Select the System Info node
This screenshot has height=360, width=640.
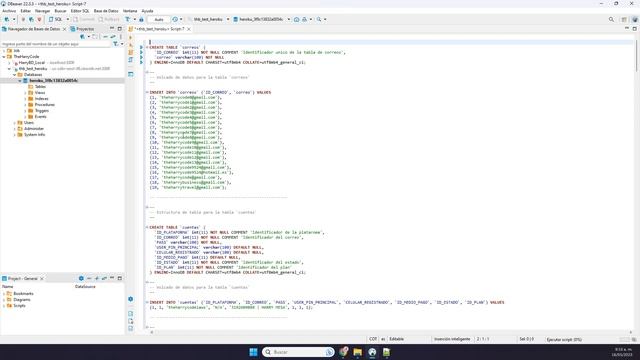tap(34, 134)
